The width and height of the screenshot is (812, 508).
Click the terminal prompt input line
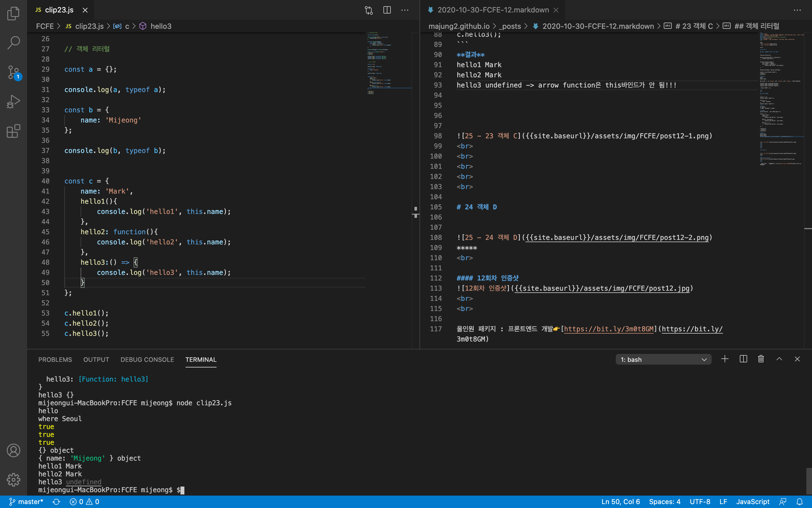click(111, 490)
